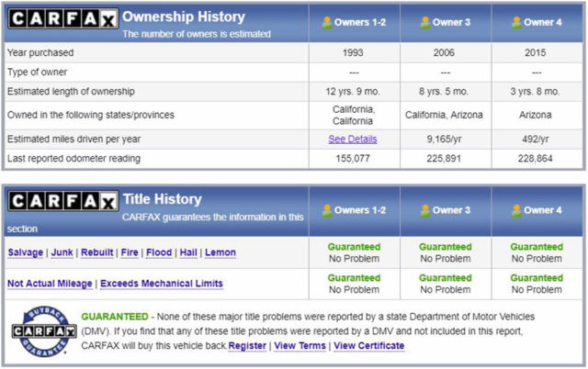Select odometer reading 155,077
Image resolution: width=588 pixels, height=369 pixels.
353,159
